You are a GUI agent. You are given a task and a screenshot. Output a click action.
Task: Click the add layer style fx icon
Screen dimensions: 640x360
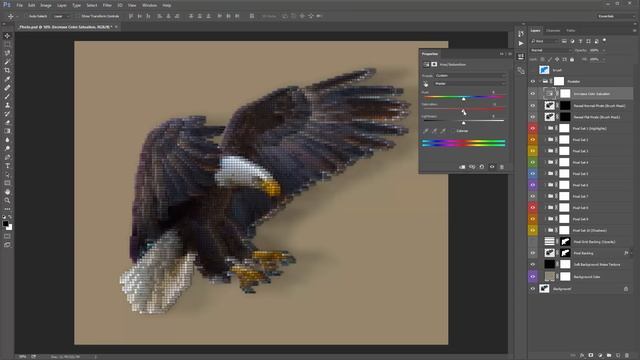pyautogui.click(x=582, y=356)
